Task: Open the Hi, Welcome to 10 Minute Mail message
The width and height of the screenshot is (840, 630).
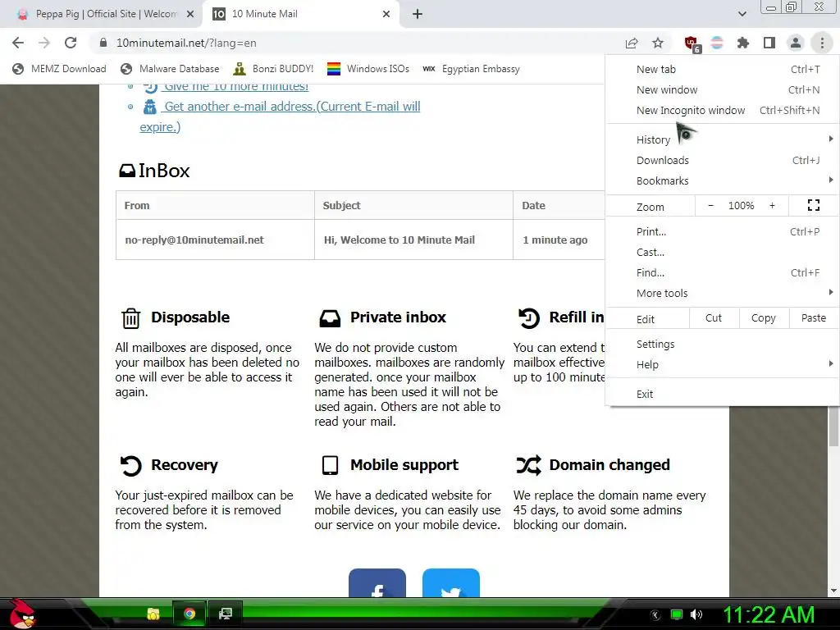Action: click(413, 240)
